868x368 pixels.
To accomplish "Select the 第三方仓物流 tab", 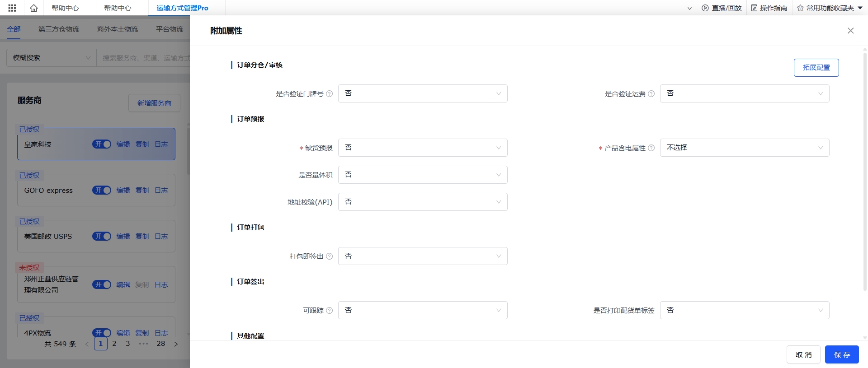I will tap(59, 29).
